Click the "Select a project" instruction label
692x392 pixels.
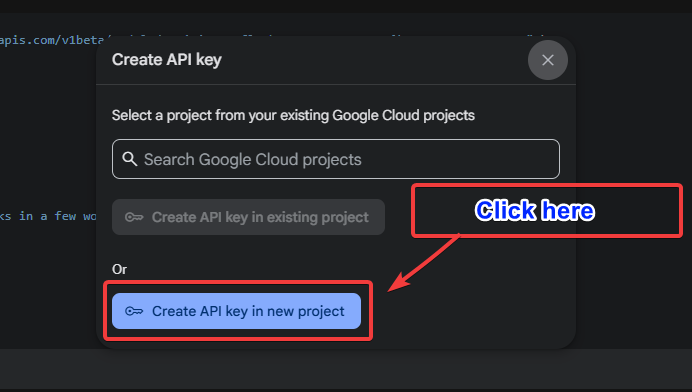293,115
